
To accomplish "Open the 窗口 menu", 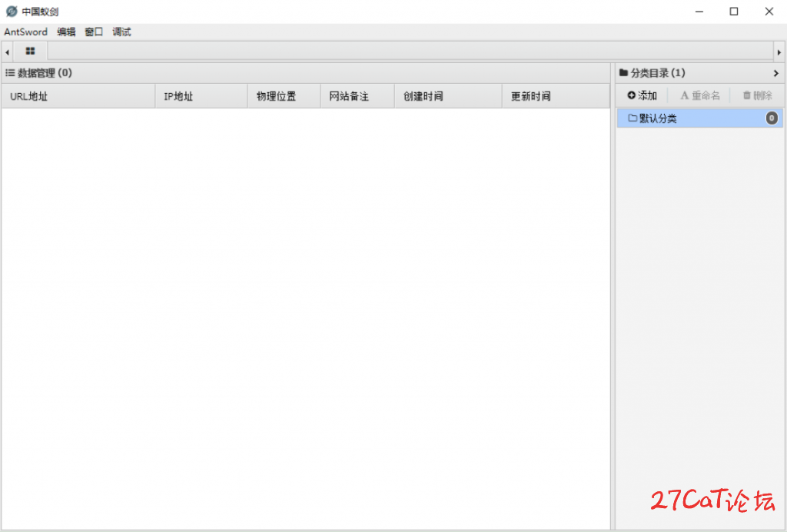I will coord(94,32).
